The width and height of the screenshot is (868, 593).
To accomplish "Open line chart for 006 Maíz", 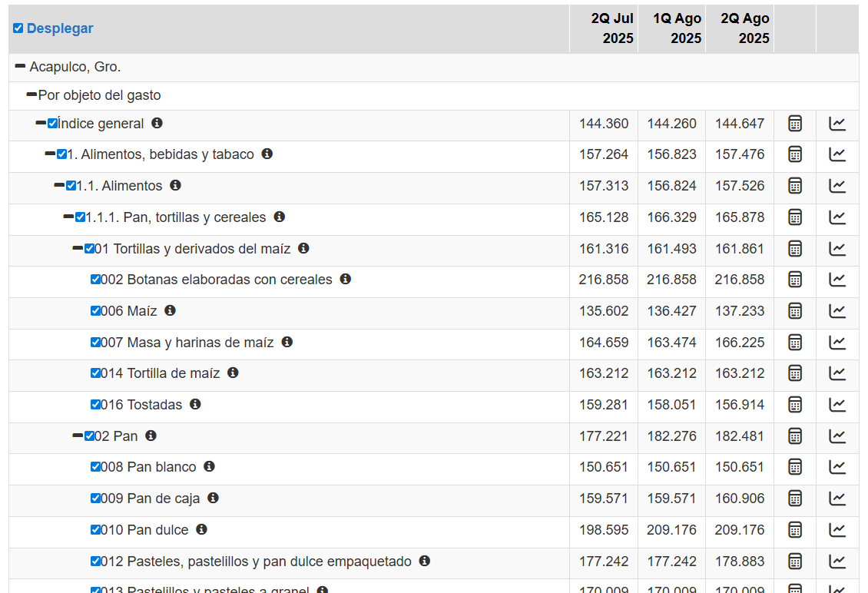I will pos(837,311).
